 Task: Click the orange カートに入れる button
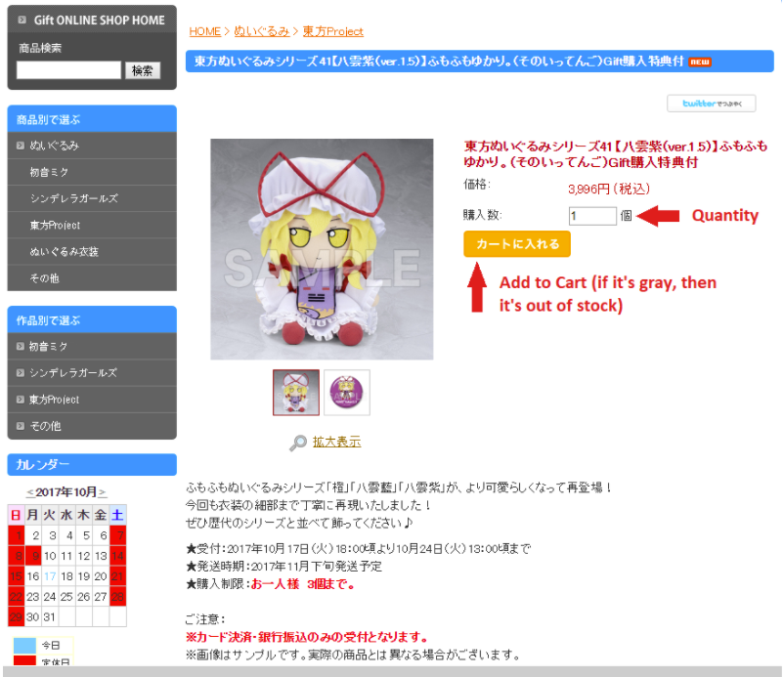pos(516,244)
